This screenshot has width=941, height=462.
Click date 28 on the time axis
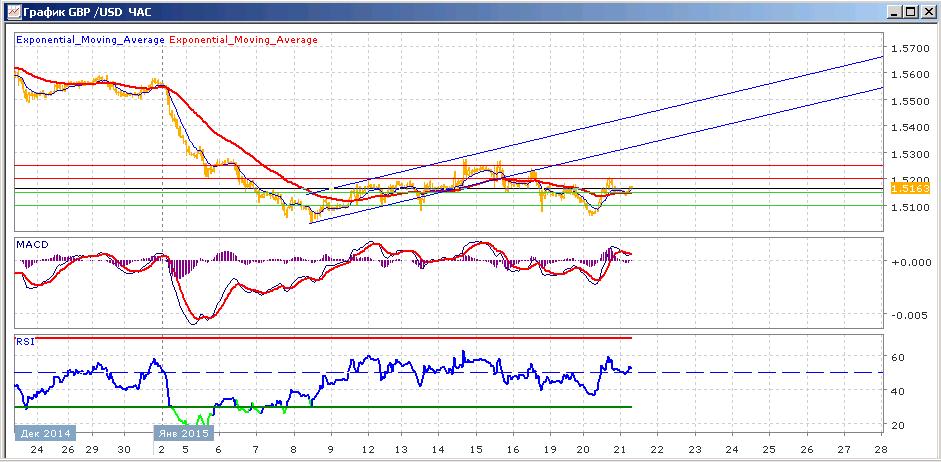point(881,449)
